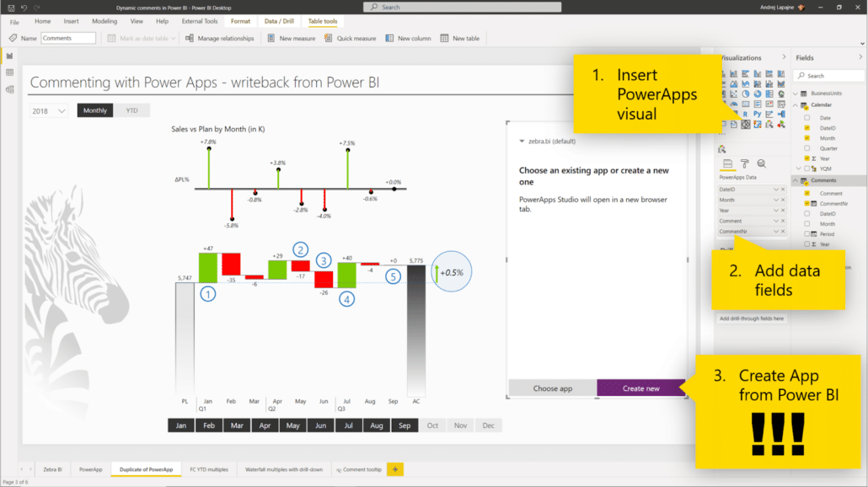Toggle the YTD slicer button
This screenshot has width=868, height=487.
click(x=131, y=110)
